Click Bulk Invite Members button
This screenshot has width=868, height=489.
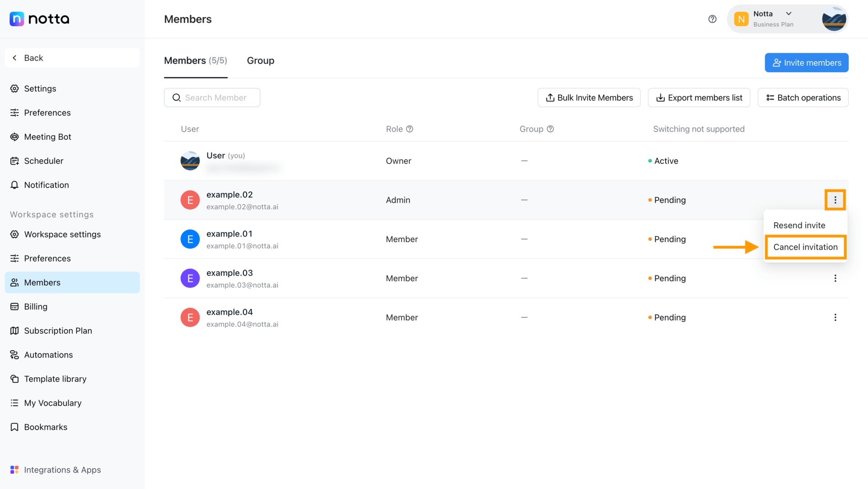click(x=589, y=98)
